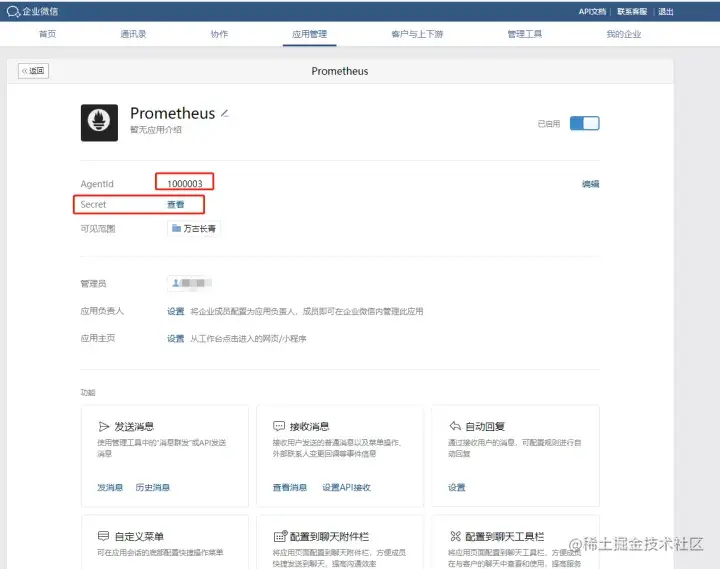Click the 万古长青 department tag
The height and width of the screenshot is (569, 720).
click(194, 228)
